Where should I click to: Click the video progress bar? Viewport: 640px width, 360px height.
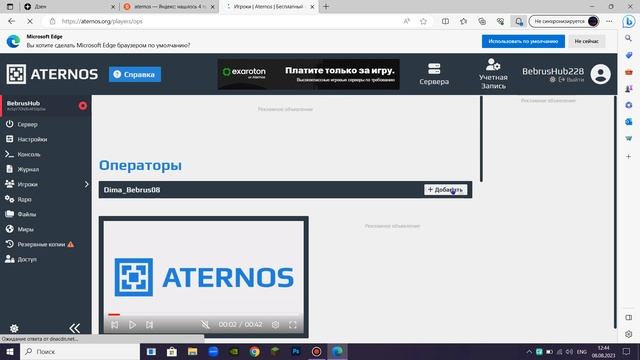pyautogui.click(x=204, y=314)
